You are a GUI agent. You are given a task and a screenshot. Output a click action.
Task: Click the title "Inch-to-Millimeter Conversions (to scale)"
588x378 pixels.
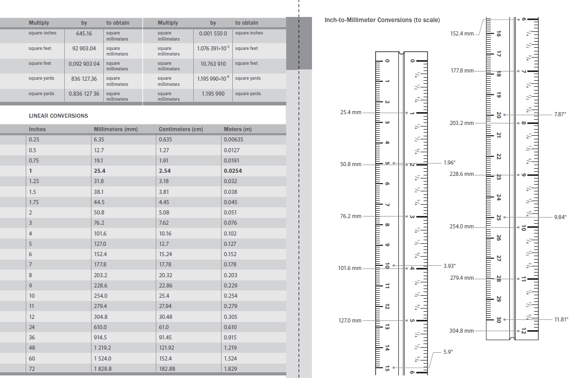[x=382, y=20]
